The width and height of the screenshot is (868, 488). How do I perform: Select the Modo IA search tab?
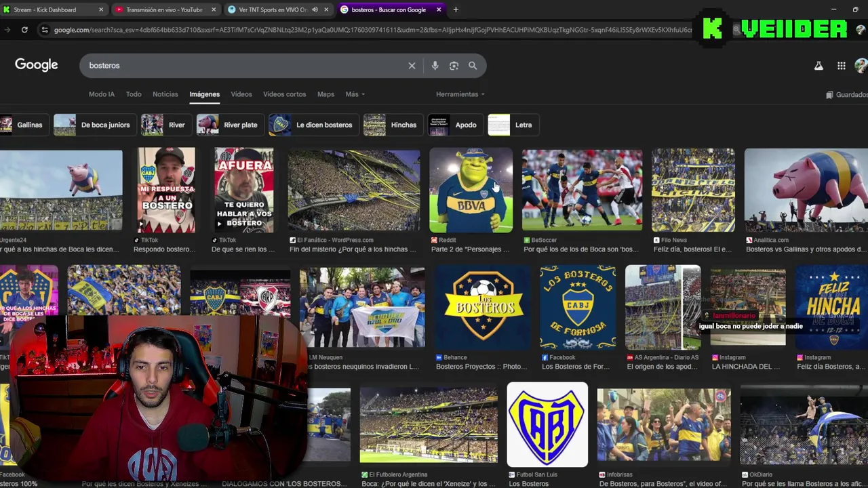(x=102, y=94)
